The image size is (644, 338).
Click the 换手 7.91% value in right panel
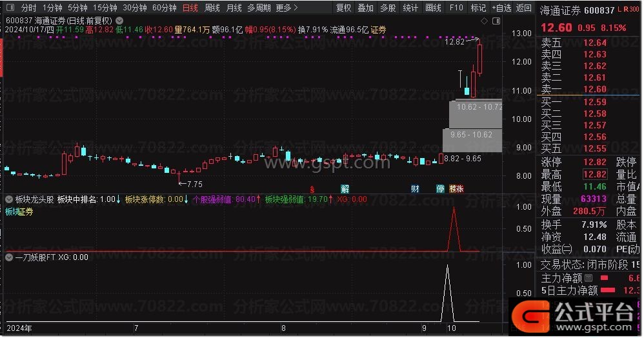(594, 224)
